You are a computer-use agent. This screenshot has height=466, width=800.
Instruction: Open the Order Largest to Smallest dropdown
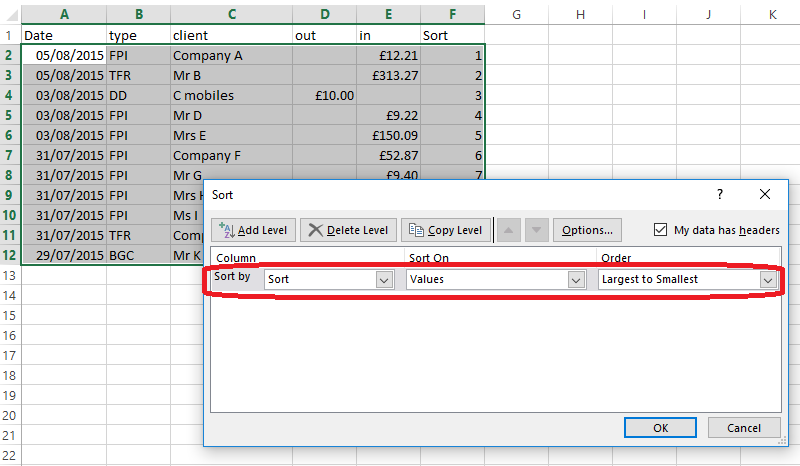(x=767, y=280)
